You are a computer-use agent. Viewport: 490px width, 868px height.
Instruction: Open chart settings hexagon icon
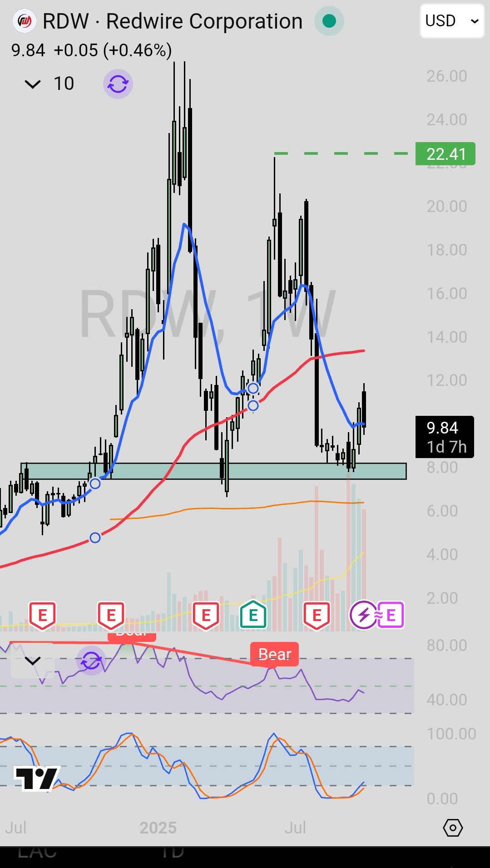point(453,828)
